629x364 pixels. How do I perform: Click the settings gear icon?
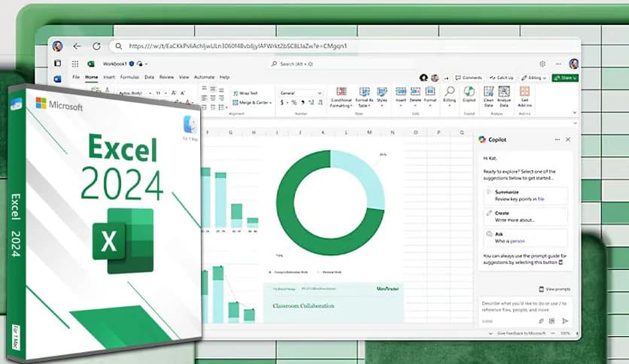542,64
